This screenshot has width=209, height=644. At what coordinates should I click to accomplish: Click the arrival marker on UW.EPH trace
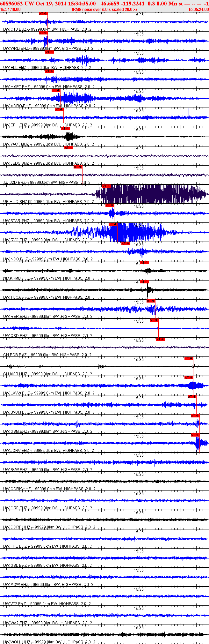point(59,109)
